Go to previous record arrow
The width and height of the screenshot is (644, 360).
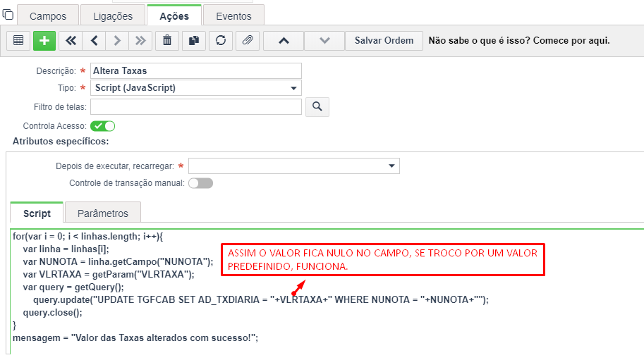94,40
